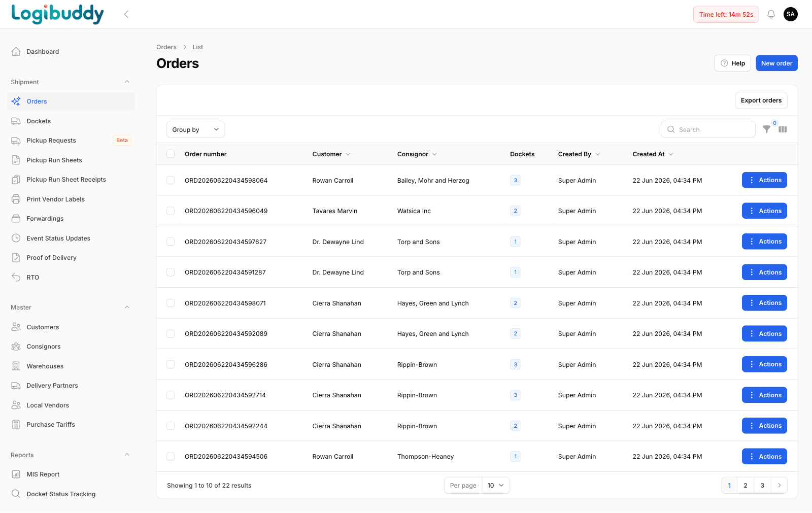Click the Pickup Run Sheets document icon
Viewport: 812px width, 513px height.
coord(16,160)
